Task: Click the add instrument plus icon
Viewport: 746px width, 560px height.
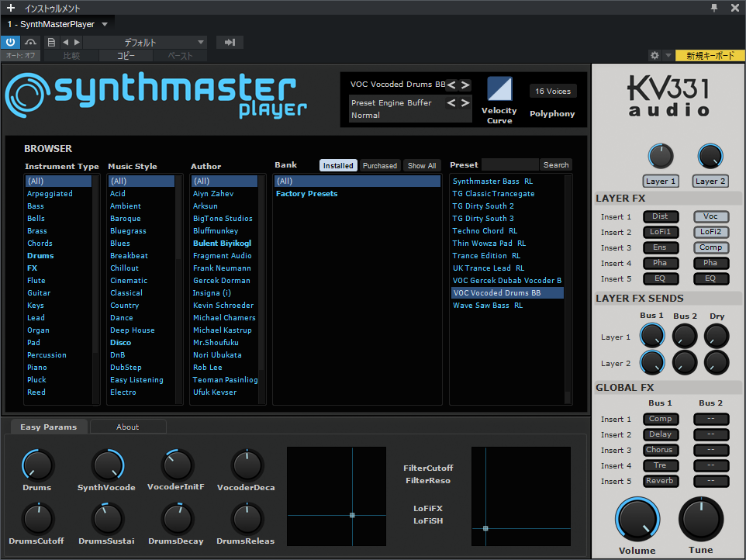Action: click(10, 8)
